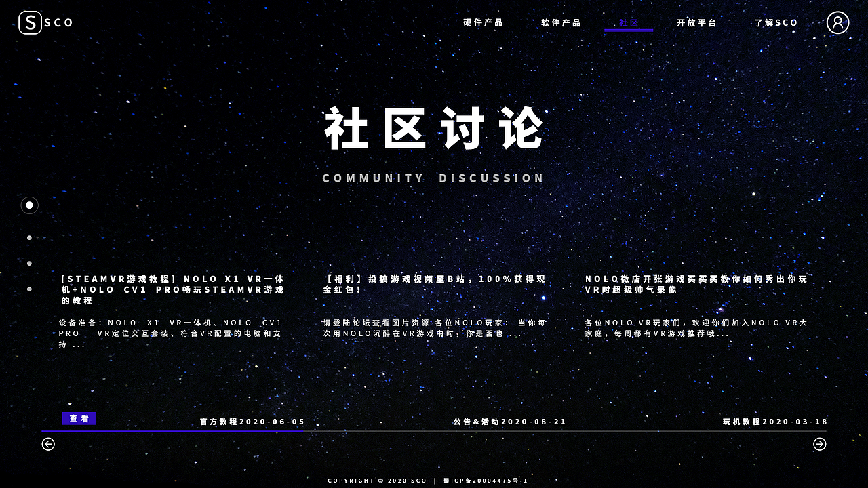This screenshot has width=868, height=488.
Task: Go to next post with right arrow
Action: coord(820,444)
